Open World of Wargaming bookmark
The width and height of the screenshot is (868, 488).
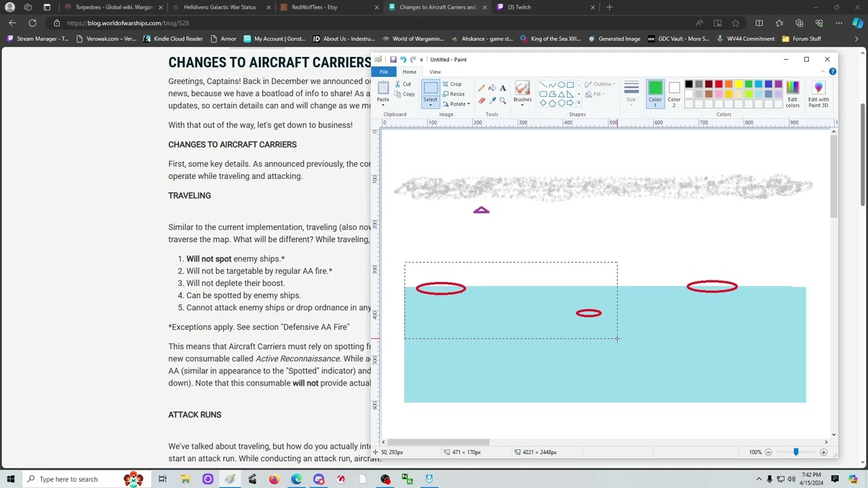click(x=413, y=39)
